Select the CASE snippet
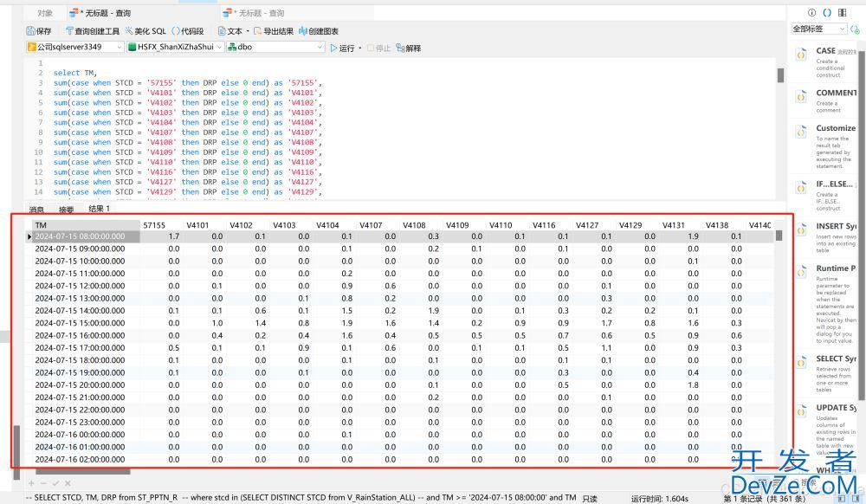 pyautogui.click(x=824, y=61)
